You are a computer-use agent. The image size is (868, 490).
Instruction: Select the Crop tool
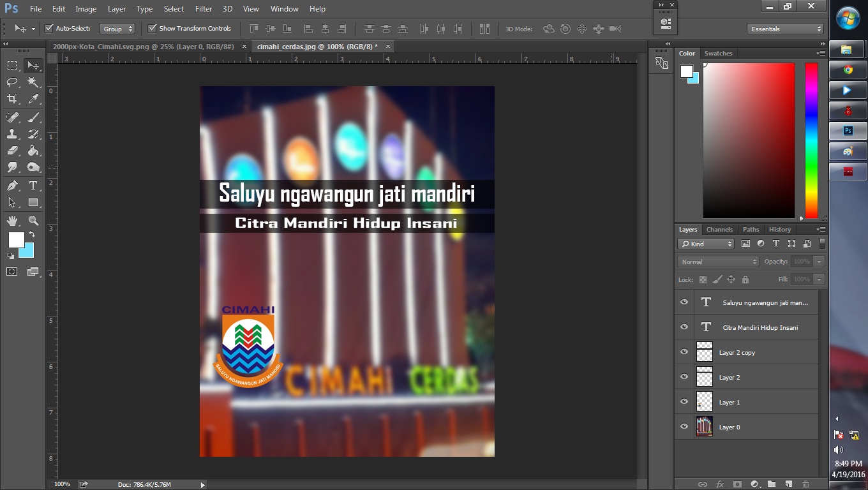pos(11,99)
